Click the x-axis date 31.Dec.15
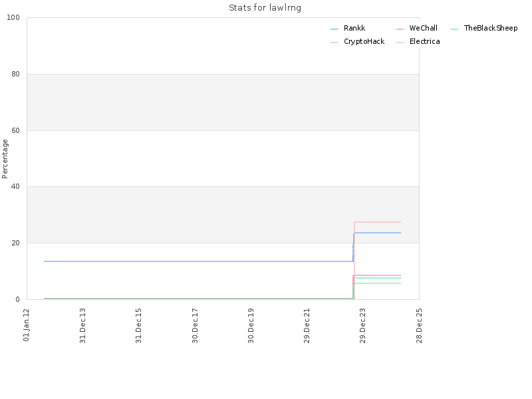This screenshot has width=532, height=399. tap(139, 326)
